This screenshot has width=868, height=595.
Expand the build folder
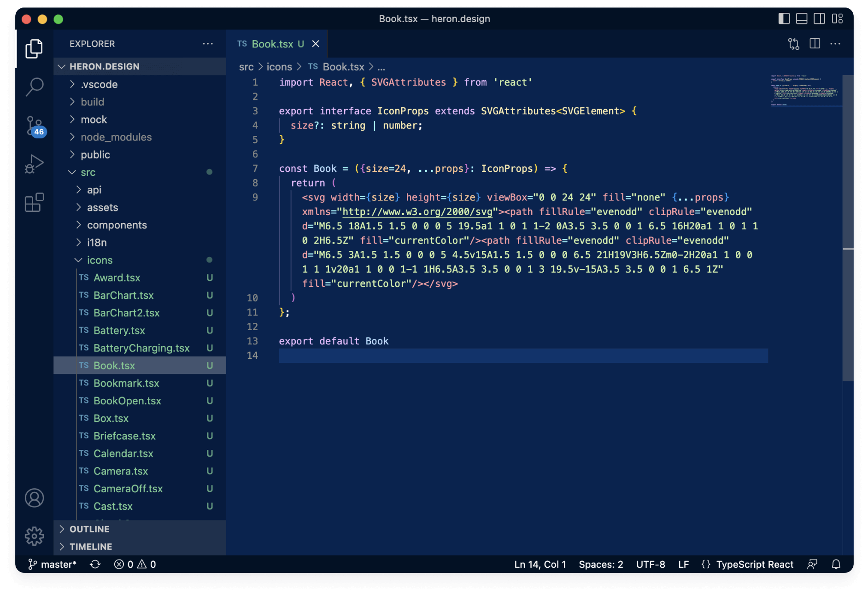[140, 102]
